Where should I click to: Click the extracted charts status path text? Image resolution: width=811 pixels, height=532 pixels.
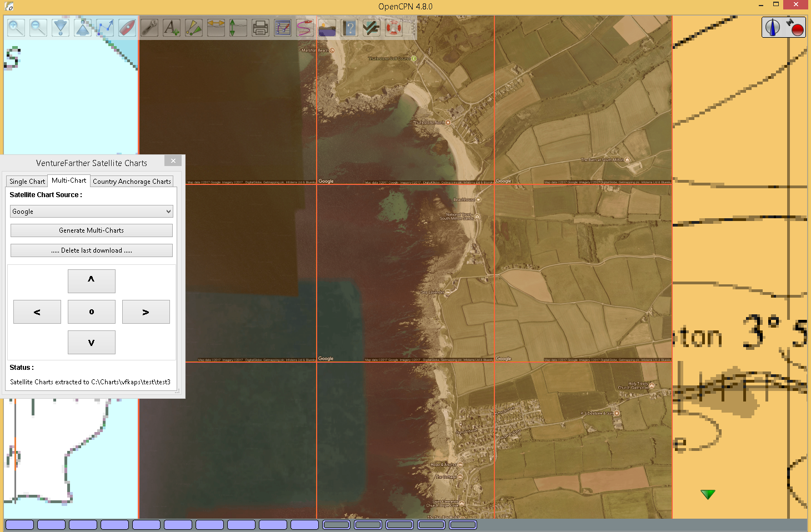[90, 382]
